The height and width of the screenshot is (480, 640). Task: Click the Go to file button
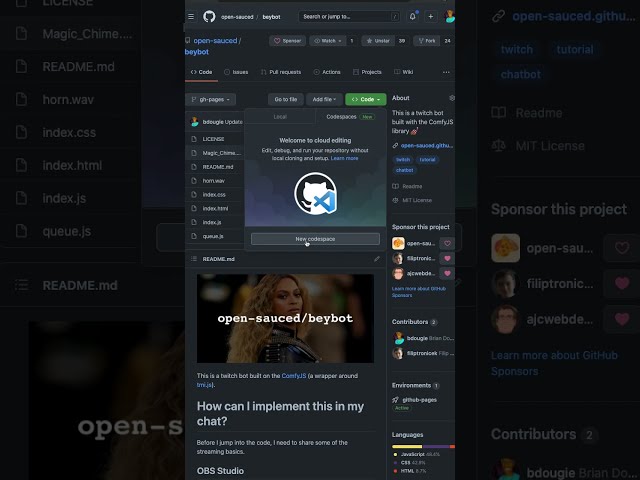click(x=286, y=100)
